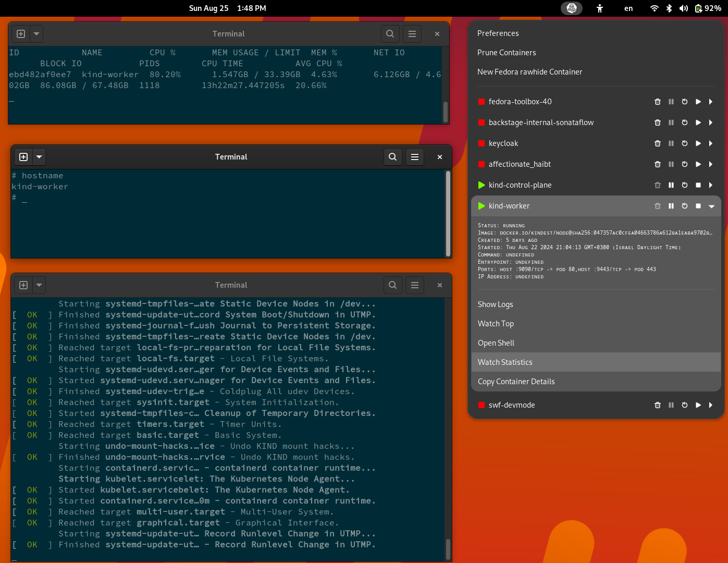
Task: Click trash icon for keycloak container
Action: click(658, 143)
